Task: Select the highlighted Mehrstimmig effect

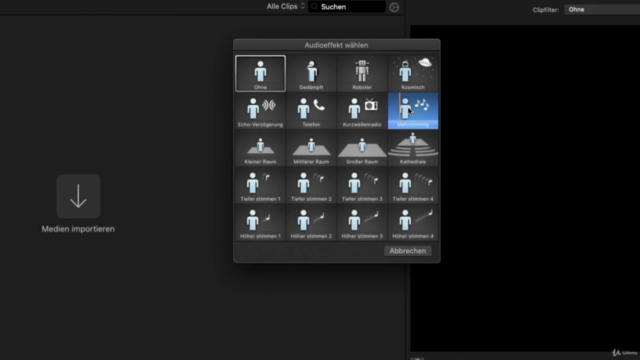Action: [413, 111]
